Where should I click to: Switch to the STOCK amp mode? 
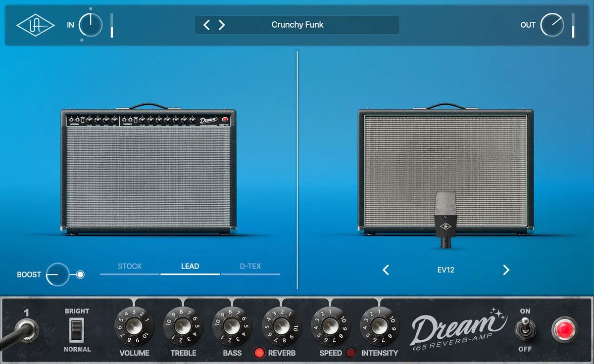click(130, 266)
